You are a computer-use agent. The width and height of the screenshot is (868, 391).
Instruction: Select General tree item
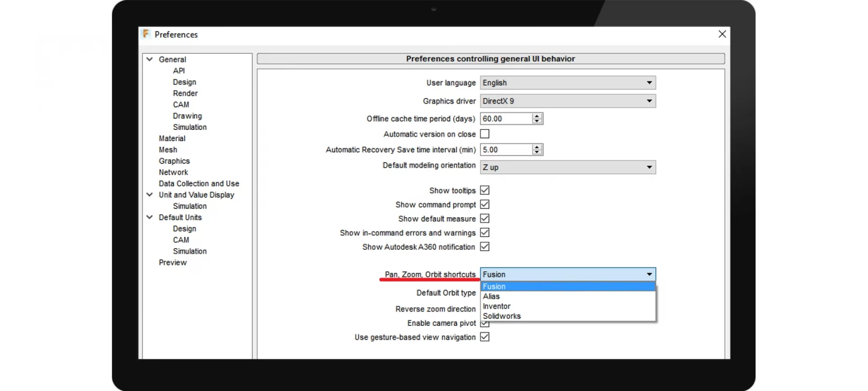pos(172,59)
